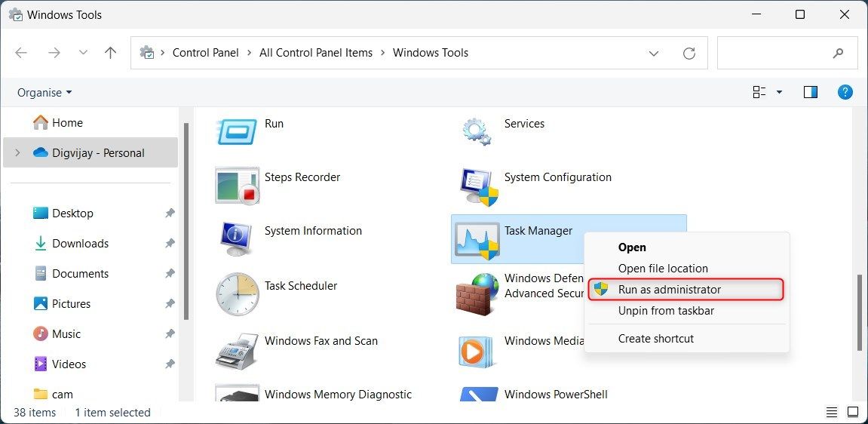Select the System Information icon
868x424 pixels.
(237, 239)
